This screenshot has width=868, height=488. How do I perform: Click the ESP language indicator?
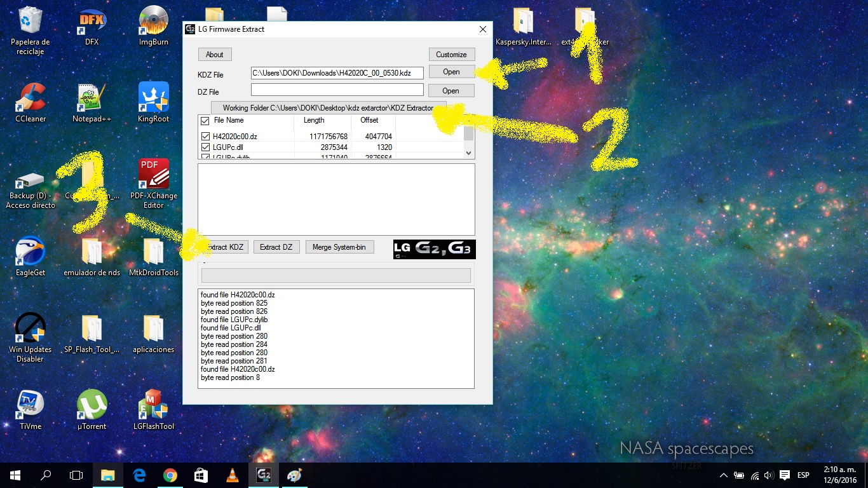click(803, 475)
